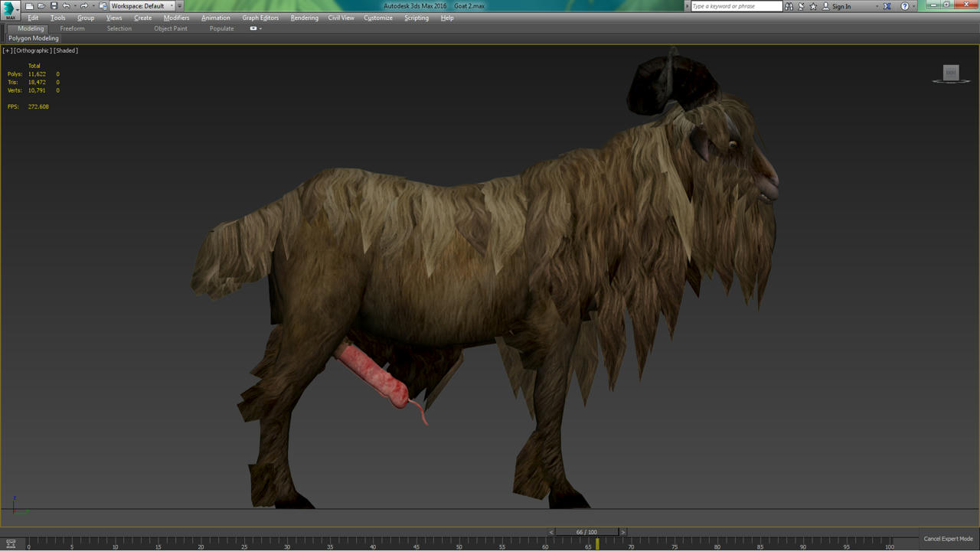980x551 pixels.
Task: Click the Undo arrow icon
Action: click(66, 6)
